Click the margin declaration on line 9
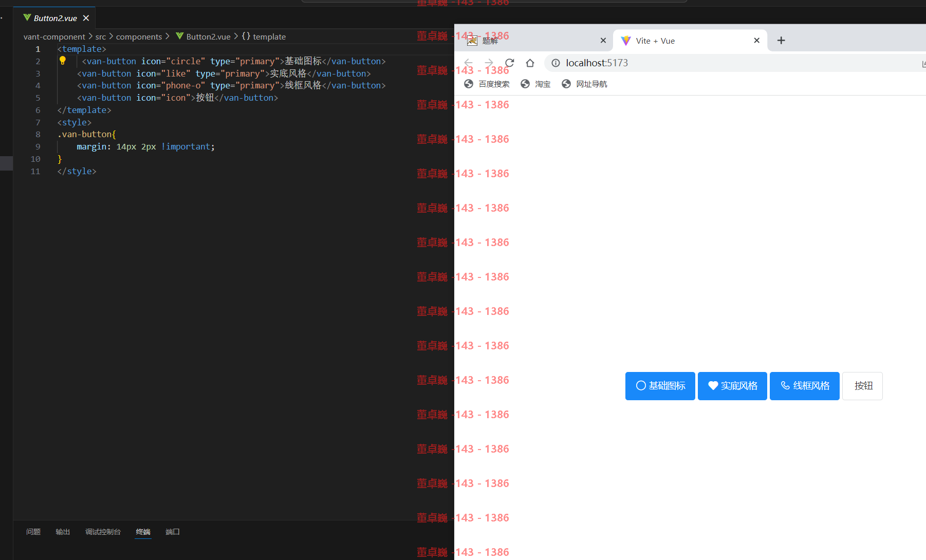926x560 pixels. [145, 146]
